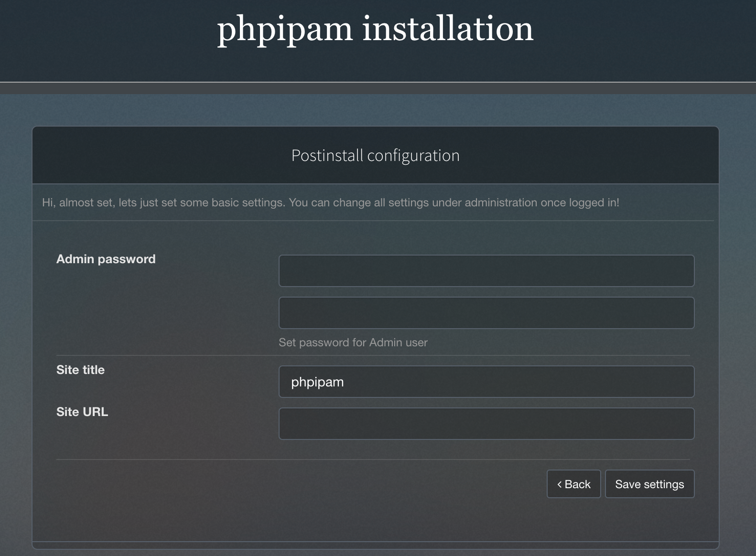Click the 'Hi, almost set' intro message

(x=331, y=203)
